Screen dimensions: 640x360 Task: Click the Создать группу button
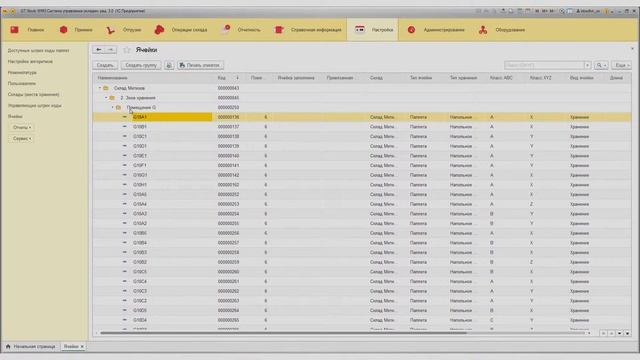[x=141, y=65]
